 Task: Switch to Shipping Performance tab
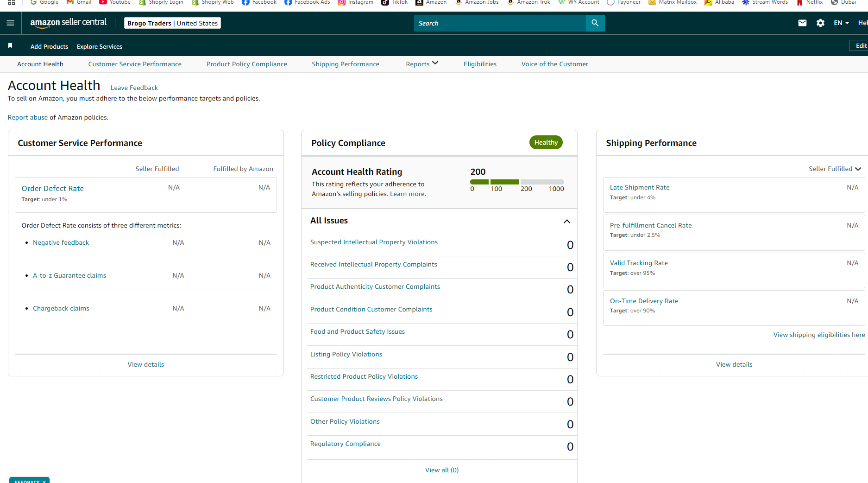346,64
